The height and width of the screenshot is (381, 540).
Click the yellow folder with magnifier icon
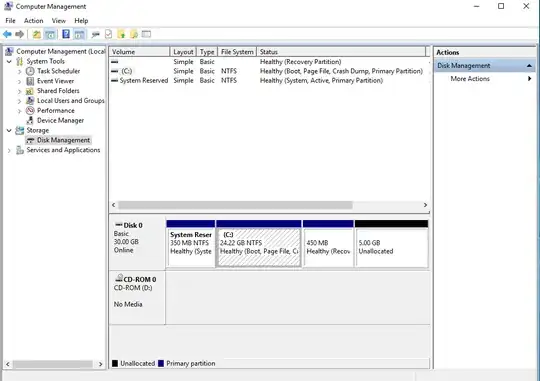(134, 34)
